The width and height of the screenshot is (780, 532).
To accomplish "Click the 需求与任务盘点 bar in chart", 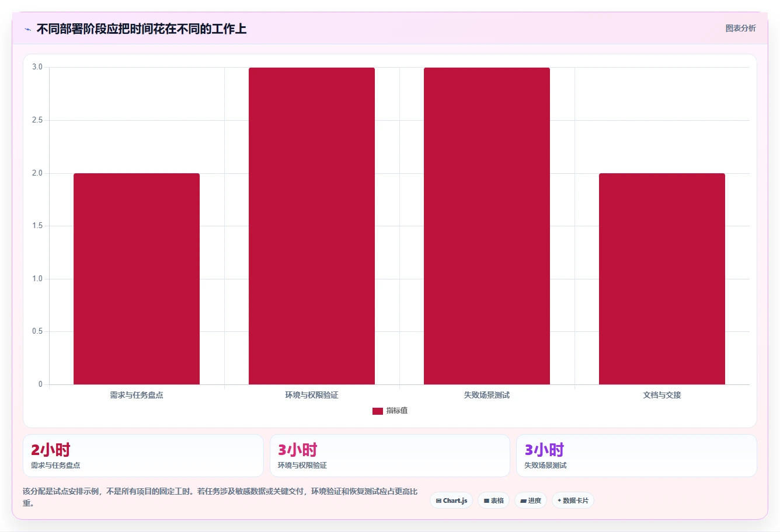I will tap(137, 279).
